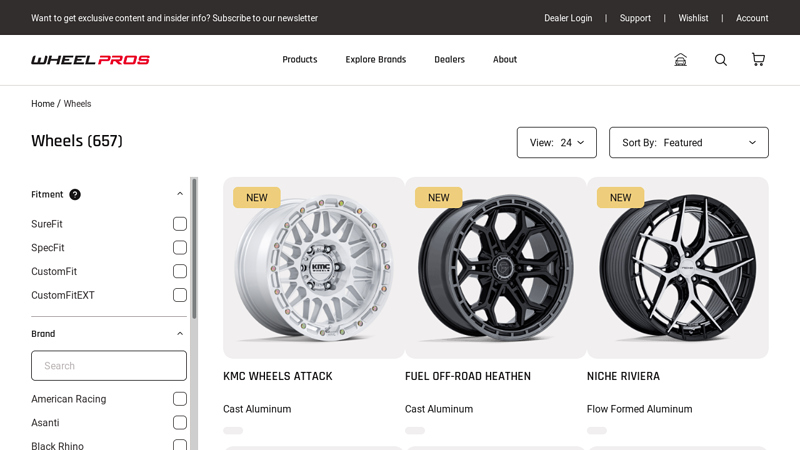
Task: Click the newsletter subscription banner text
Action: [x=174, y=18]
